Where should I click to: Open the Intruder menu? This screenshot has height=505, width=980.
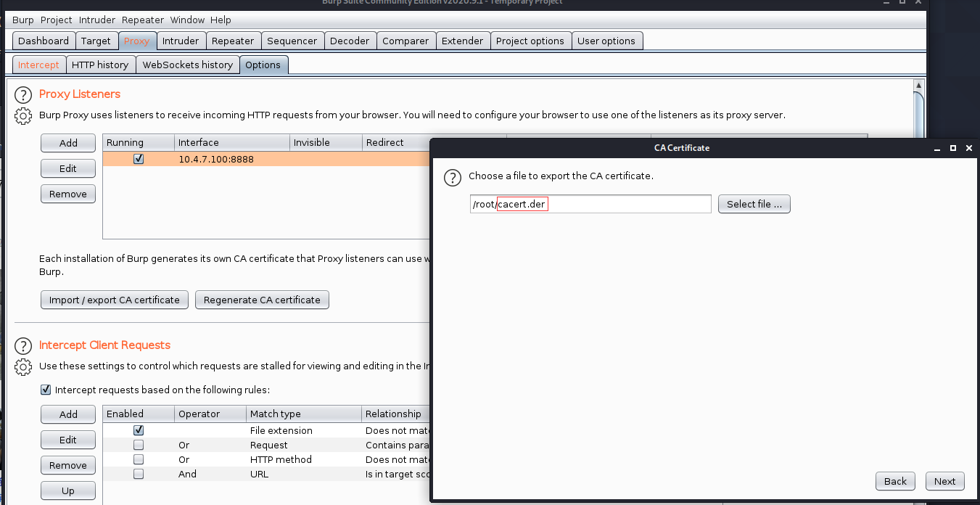[96, 20]
